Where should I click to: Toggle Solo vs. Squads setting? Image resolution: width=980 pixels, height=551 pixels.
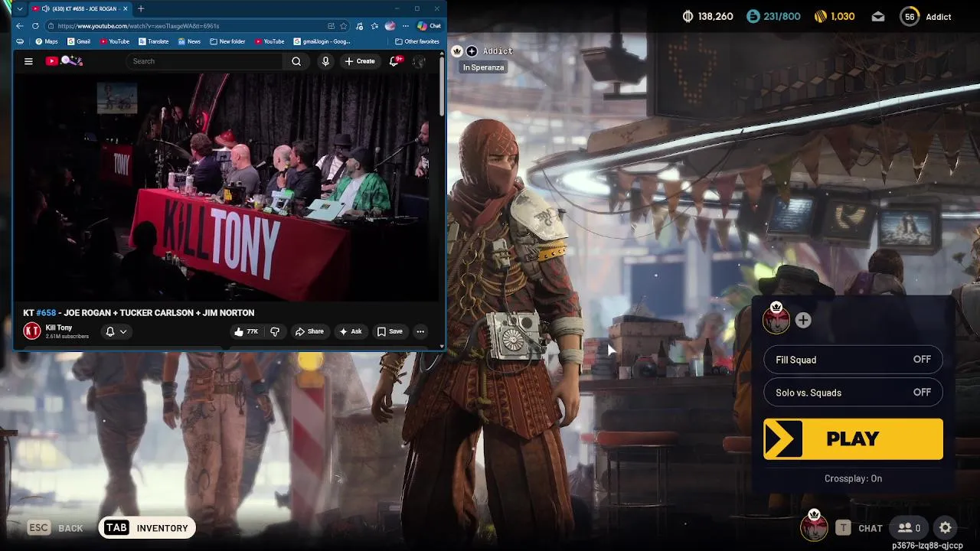(x=853, y=393)
